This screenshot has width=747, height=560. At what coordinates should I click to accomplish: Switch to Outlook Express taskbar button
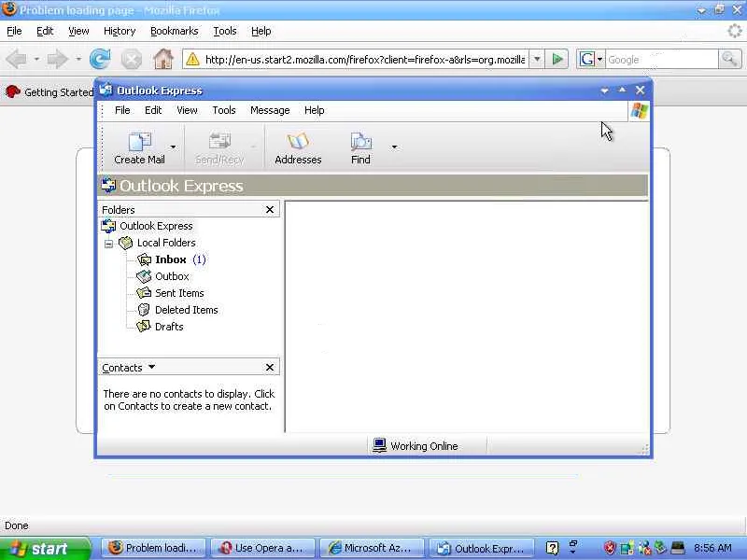click(x=481, y=548)
